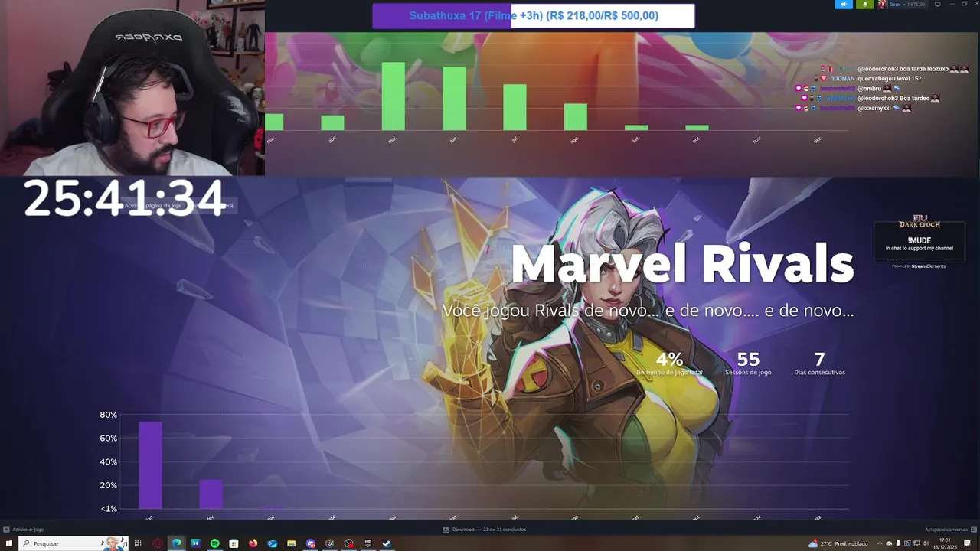Switch Steam to Big Picture mode icon
This screenshot has height=551, width=980.
[937, 4]
